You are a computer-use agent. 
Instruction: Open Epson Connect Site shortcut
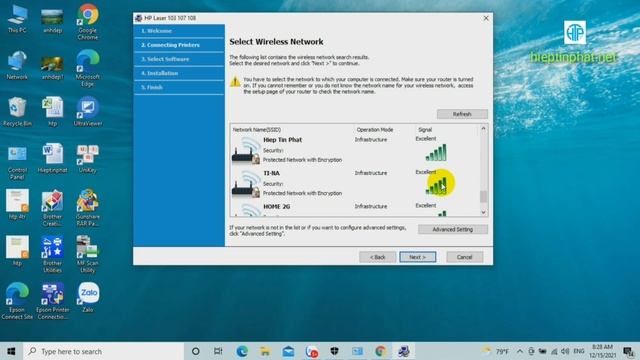click(x=17, y=301)
